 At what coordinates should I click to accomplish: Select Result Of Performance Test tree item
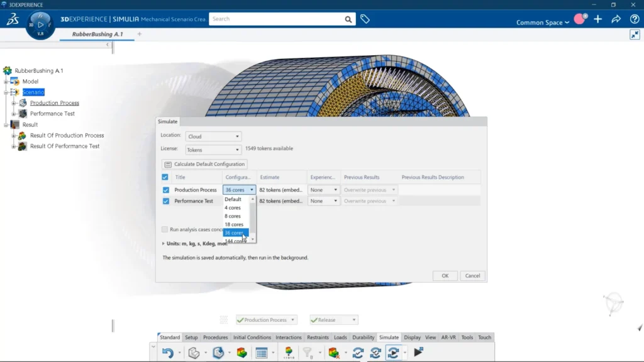(x=65, y=146)
